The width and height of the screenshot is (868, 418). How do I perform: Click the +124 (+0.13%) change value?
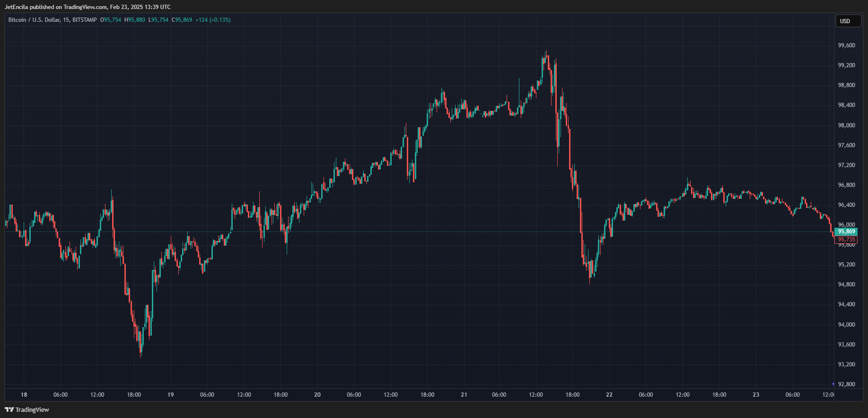(213, 20)
